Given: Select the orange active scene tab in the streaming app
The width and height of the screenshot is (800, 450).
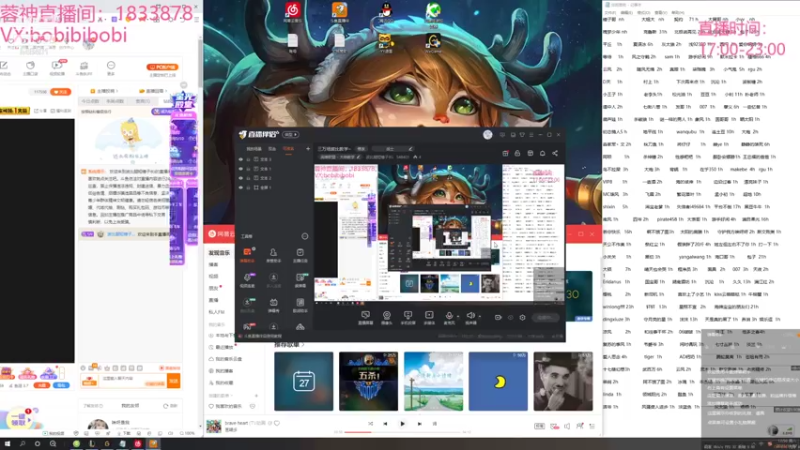Looking at the screenshot, I should pos(288,149).
